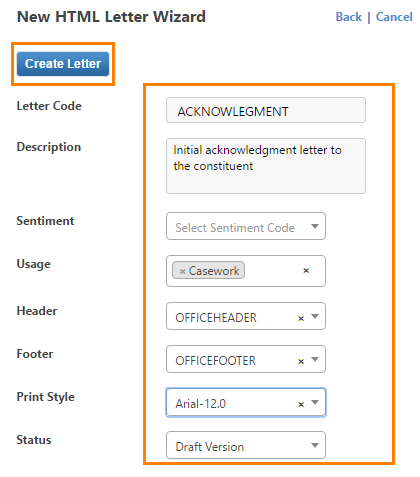This screenshot has width=420, height=477.
Task: Click the Usage multi-select field empty area
Action: (x=273, y=271)
